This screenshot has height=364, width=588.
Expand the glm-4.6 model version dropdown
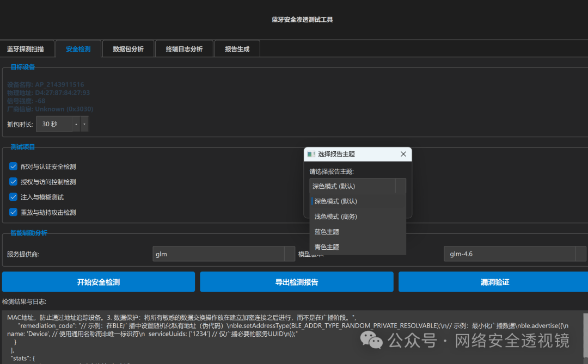pos(514,254)
